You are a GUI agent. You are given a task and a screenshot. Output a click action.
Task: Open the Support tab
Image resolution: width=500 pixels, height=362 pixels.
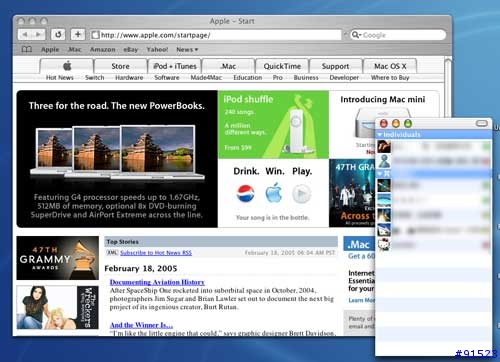[x=335, y=66]
